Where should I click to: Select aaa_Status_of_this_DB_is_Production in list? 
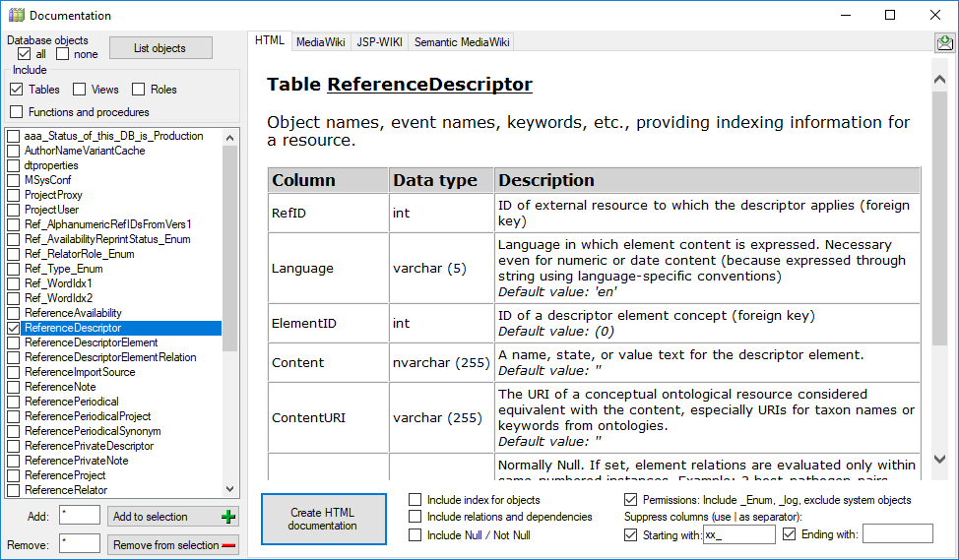coord(114,136)
